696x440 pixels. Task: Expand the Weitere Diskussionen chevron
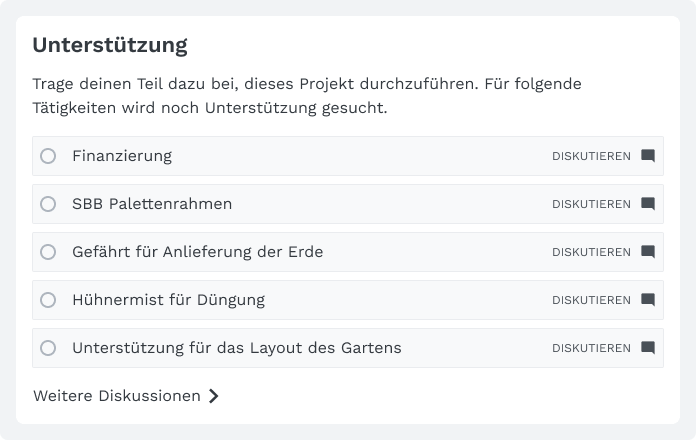(x=214, y=396)
